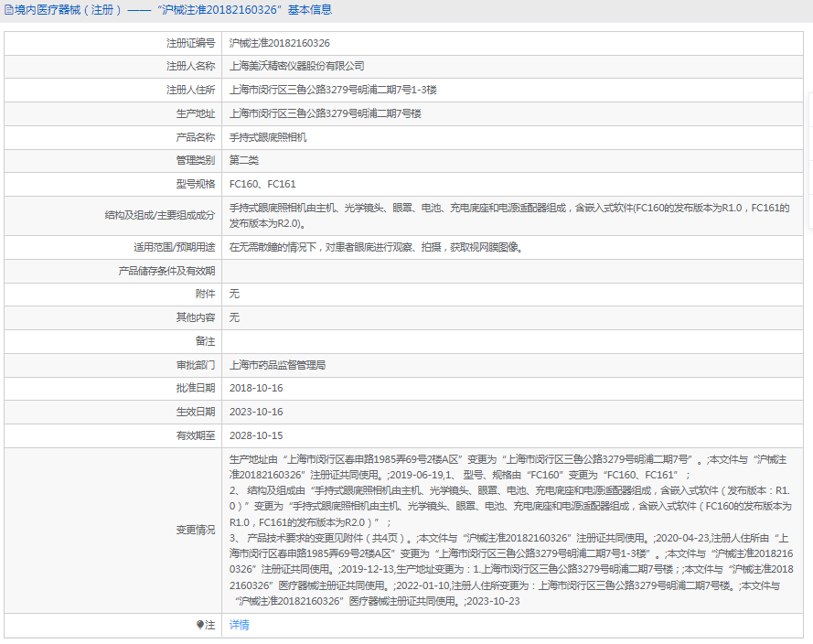Select the 变更情况 row label
Viewport: 813px width, 644px height.
coord(196,530)
